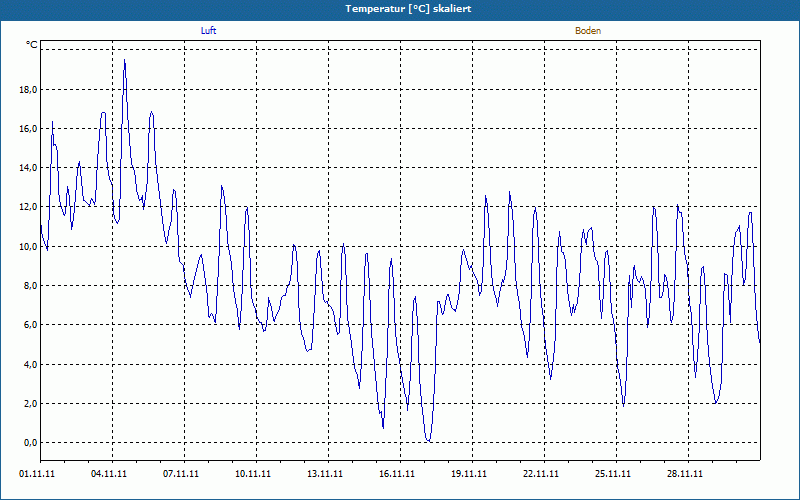Click the 0,0 y-axis value
The width and height of the screenshot is (800, 500).
tap(32, 443)
